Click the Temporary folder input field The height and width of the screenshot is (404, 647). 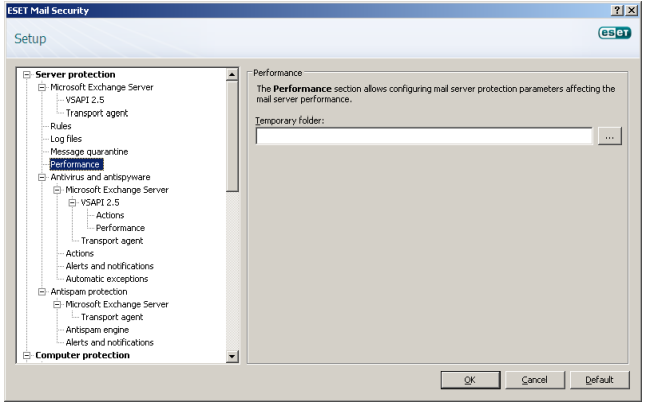424,136
